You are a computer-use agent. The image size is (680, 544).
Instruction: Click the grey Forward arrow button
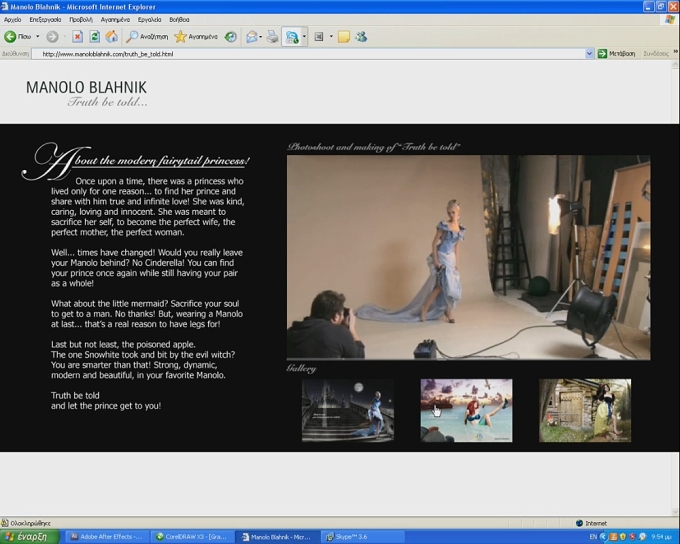(x=52, y=37)
